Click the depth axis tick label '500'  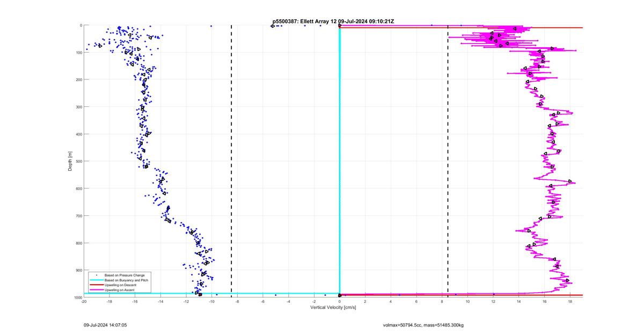[78, 161]
